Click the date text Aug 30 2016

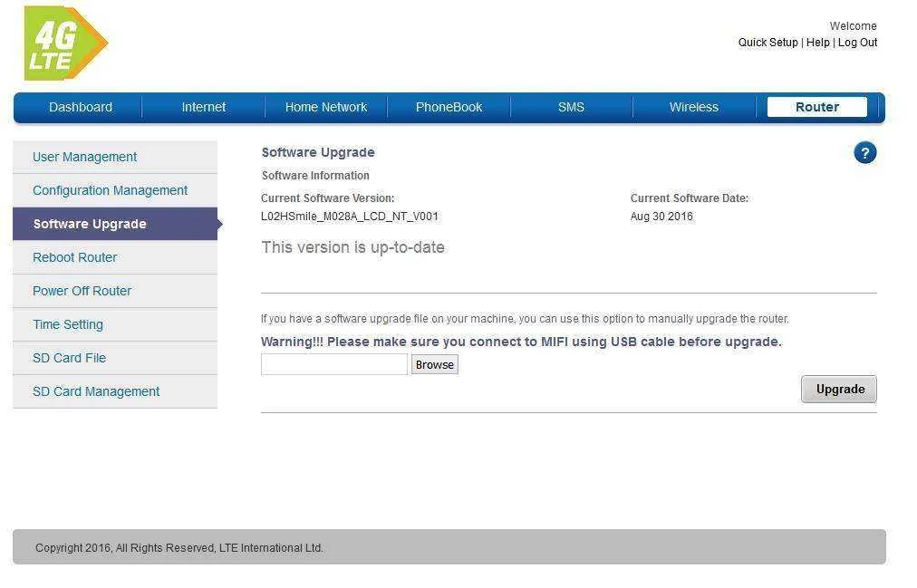661,217
